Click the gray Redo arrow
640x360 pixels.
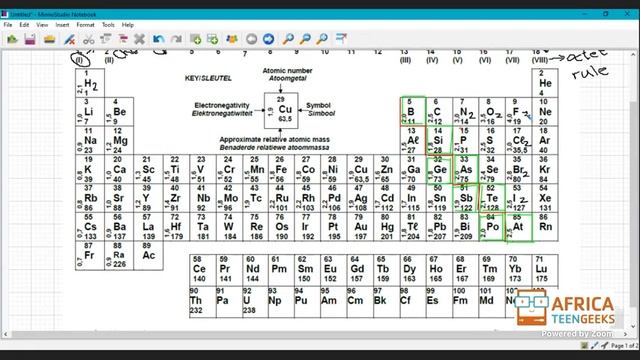[176, 39]
